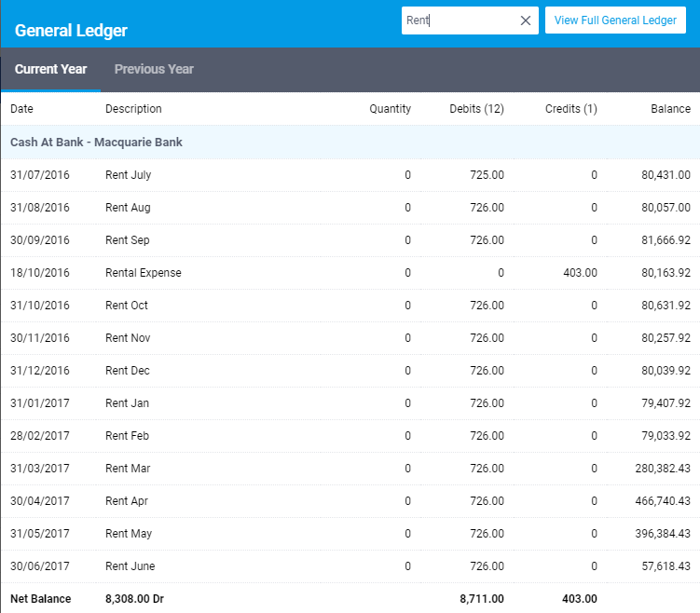Image resolution: width=700 pixels, height=613 pixels.
Task: Select the Rent Feb description
Action: 127,435
